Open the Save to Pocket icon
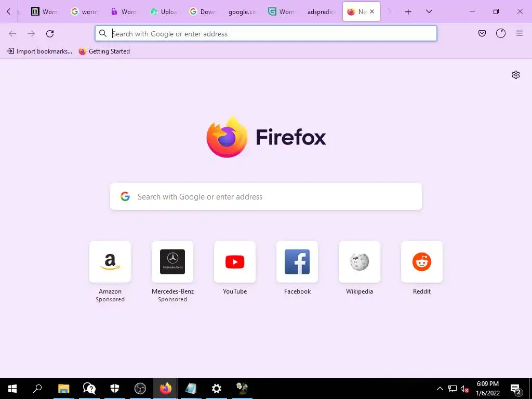The width and height of the screenshot is (532, 399). [x=482, y=33]
